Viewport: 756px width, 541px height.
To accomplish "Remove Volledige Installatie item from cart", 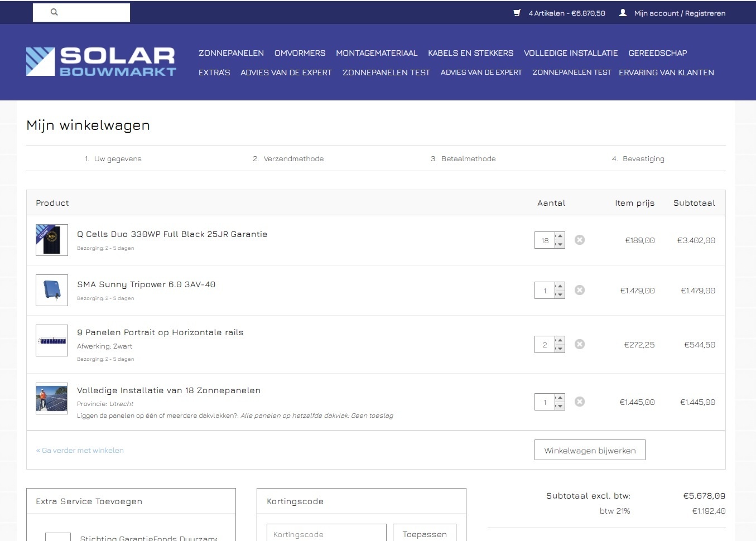I will click(x=580, y=402).
